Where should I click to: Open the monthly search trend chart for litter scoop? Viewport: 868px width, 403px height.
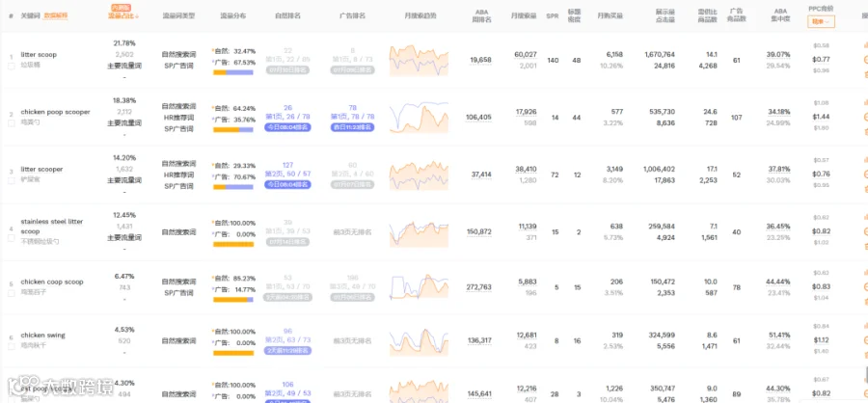419,60
